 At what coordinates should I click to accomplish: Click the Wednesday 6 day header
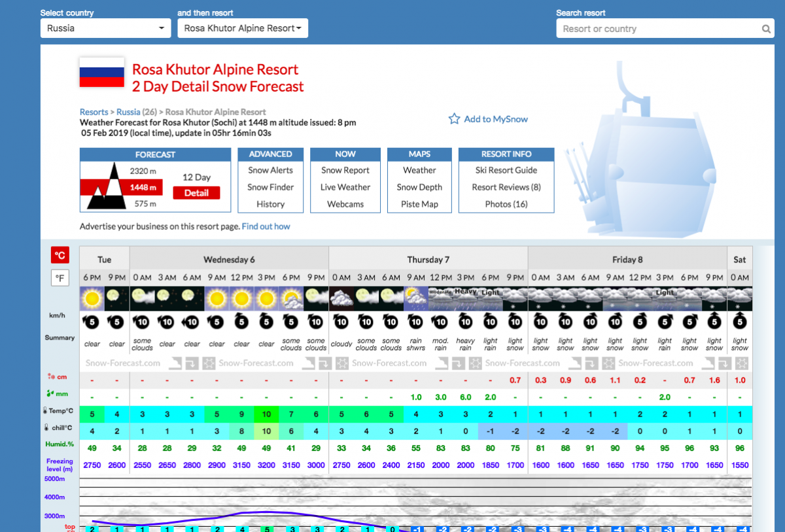point(229,260)
